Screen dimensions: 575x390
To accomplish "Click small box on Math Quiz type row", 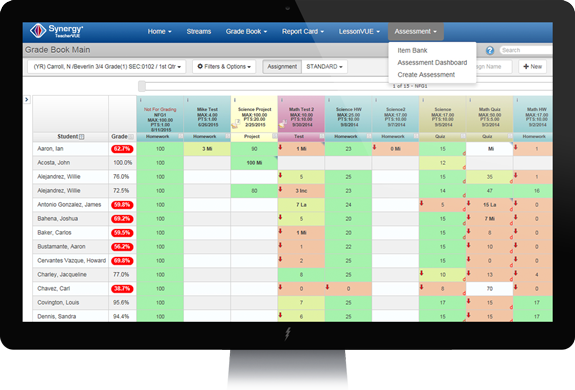I will [x=510, y=136].
